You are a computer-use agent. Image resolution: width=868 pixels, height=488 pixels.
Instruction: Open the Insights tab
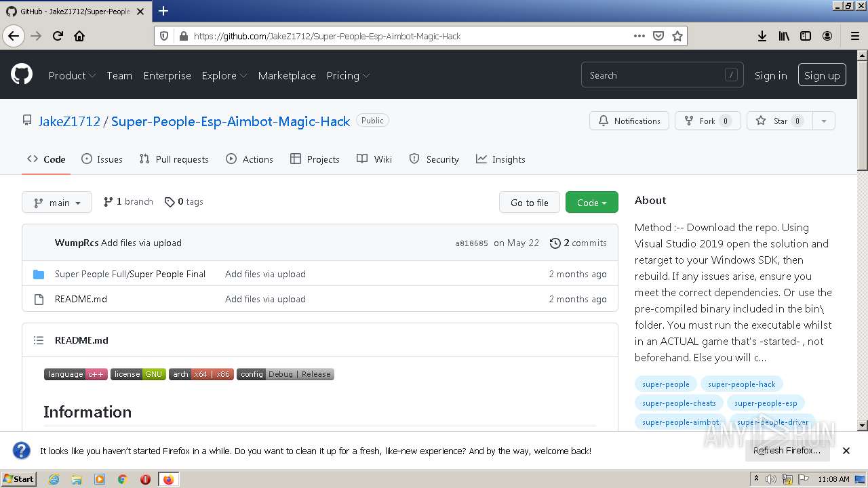click(500, 159)
